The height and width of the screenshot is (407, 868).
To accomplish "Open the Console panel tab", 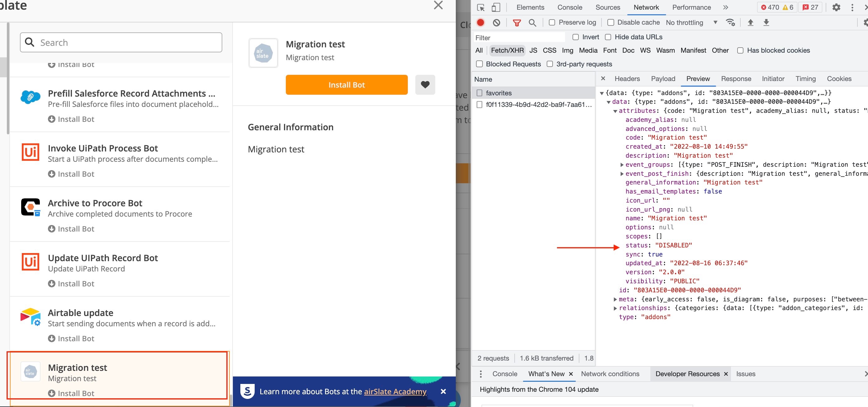I will coord(569,7).
